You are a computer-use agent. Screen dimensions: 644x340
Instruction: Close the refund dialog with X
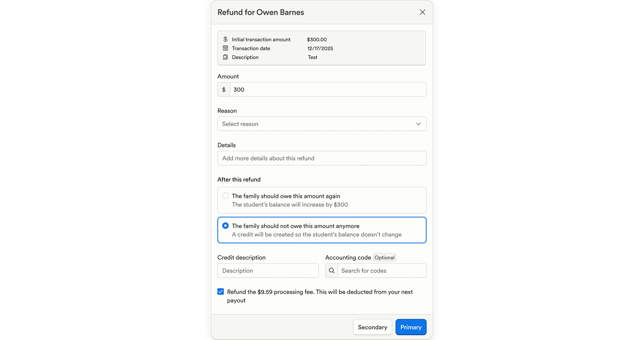(422, 12)
